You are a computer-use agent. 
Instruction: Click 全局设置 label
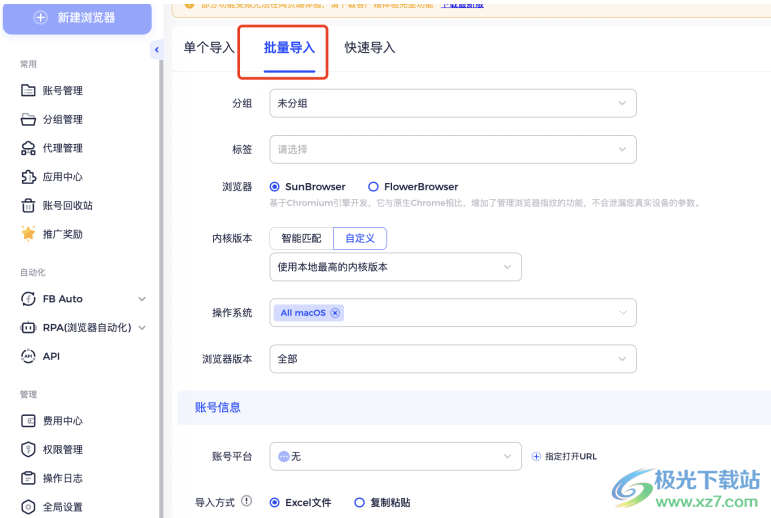tap(62, 507)
